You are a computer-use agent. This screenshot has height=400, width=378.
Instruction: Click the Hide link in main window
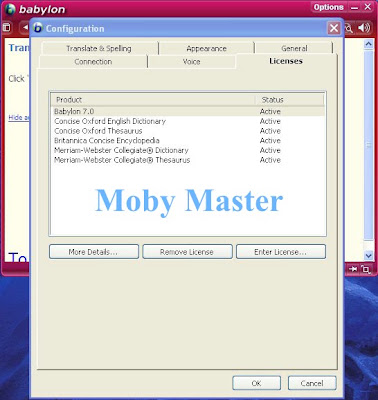19,117
